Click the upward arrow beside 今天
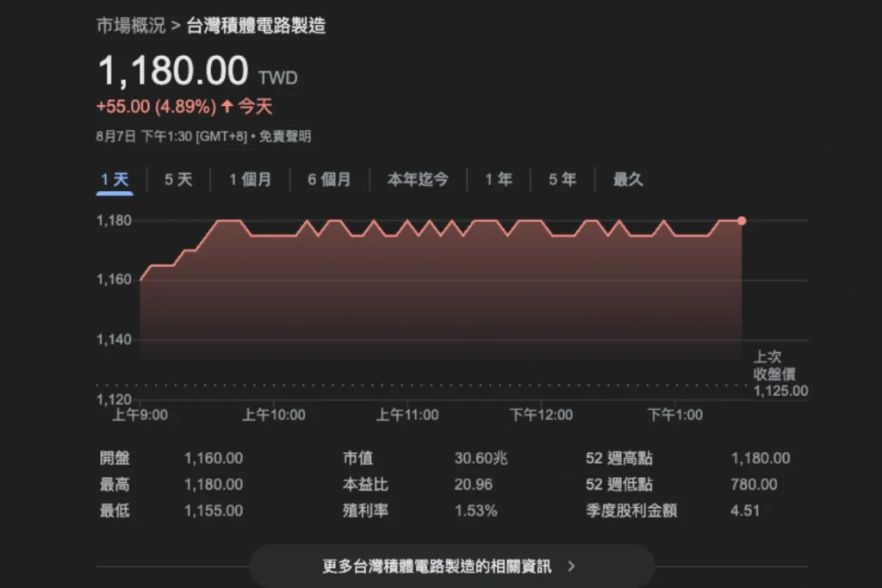 coord(227,106)
